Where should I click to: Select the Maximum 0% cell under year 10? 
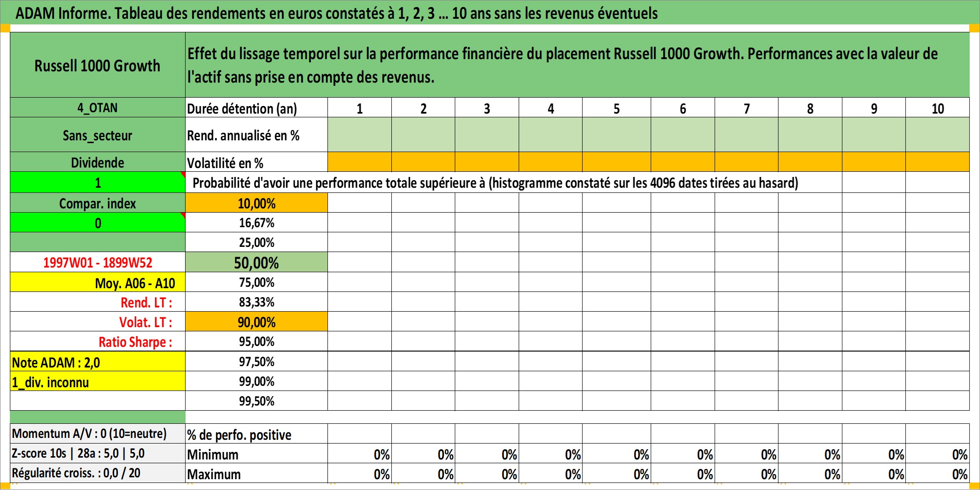click(938, 474)
